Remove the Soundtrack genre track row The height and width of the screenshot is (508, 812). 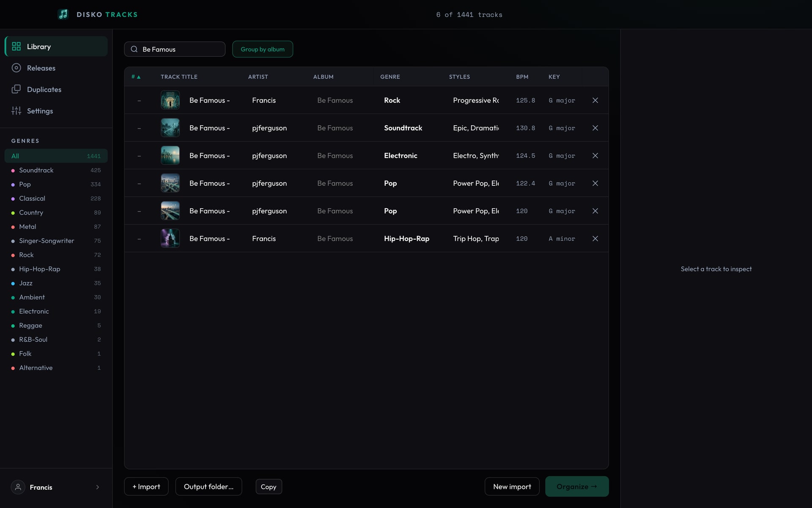pos(595,128)
